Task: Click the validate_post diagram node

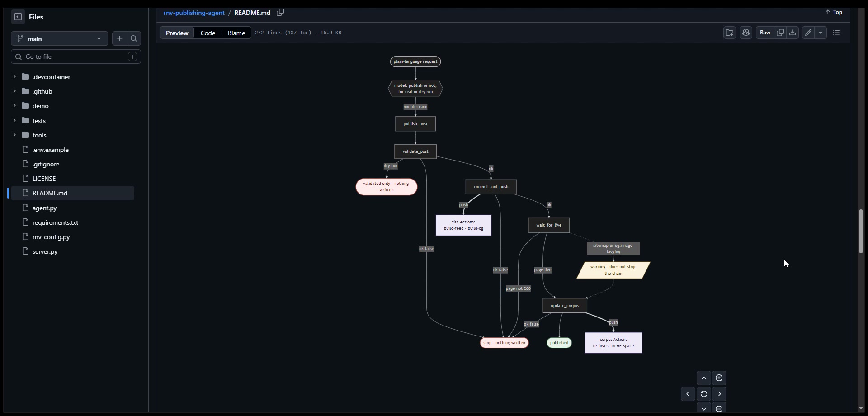Action: pyautogui.click(x=415, y=151)
